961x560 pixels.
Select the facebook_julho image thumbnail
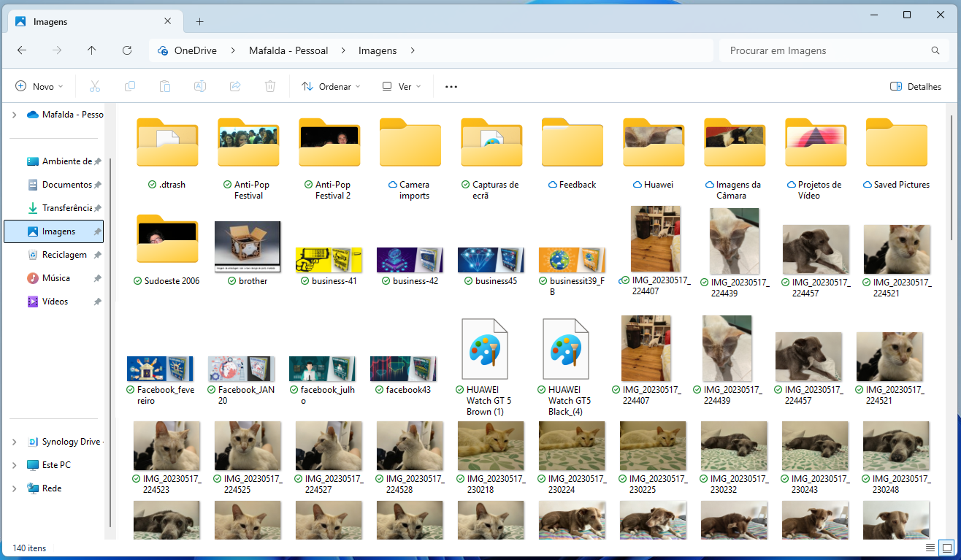[322, 369]
